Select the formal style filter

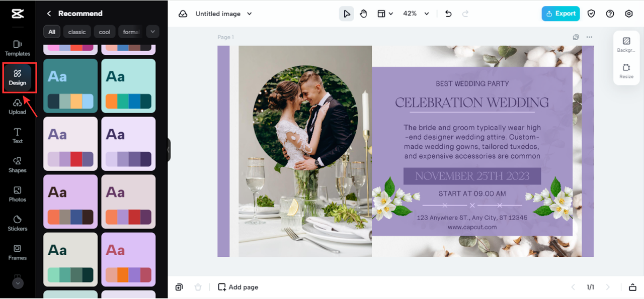click(131, 32)
